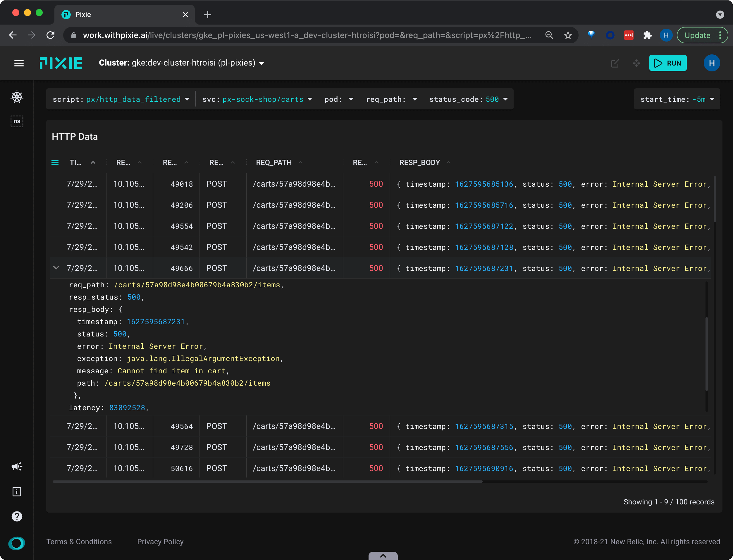
Task: Open the info icon in the left sidebar
Action: (x=17, y=492)
